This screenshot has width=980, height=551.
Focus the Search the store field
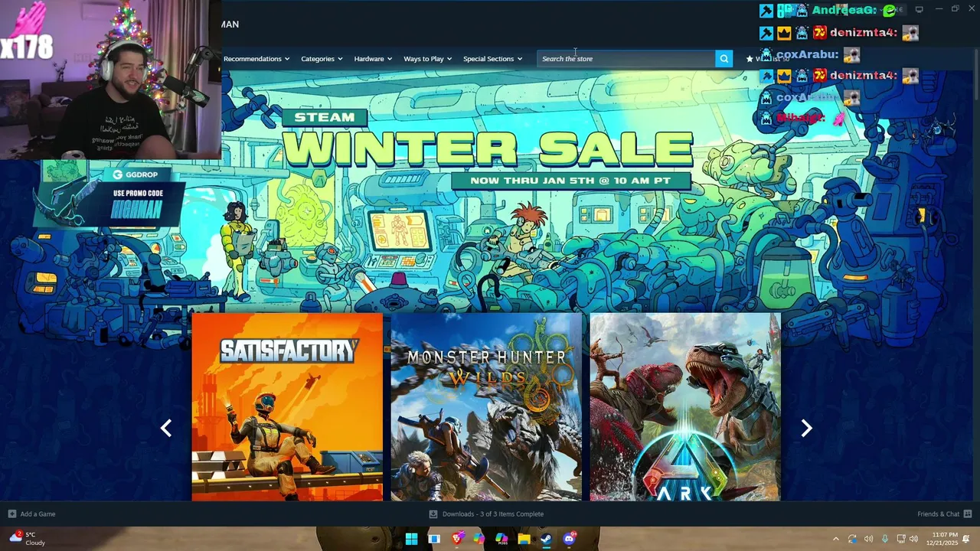coord(626,59)
